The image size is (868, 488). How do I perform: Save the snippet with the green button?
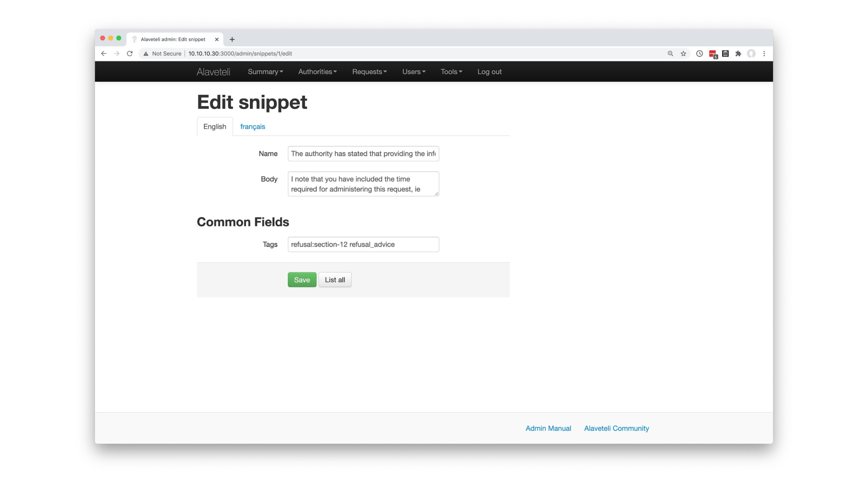tap(302, 280)
